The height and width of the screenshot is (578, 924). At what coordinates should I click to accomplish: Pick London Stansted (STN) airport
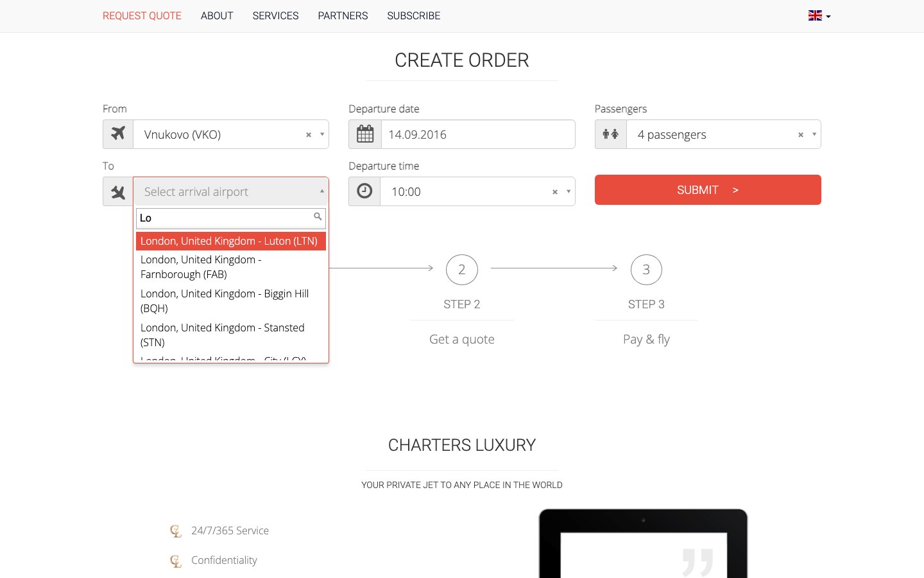click(231, 335)
